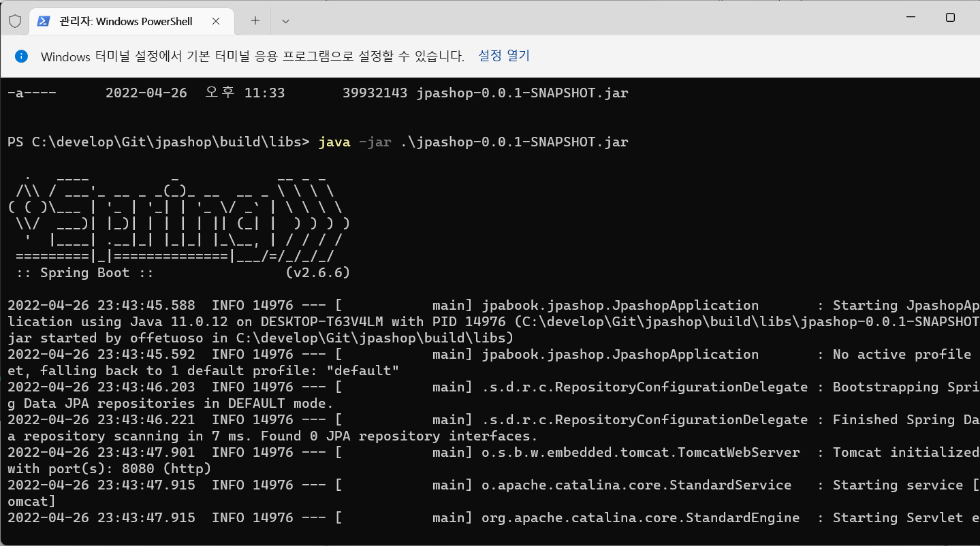Click the jpashop-0.0.1-SNAPSHOT.jar file listing entry
980x546 pixels.
coord(522,93)
